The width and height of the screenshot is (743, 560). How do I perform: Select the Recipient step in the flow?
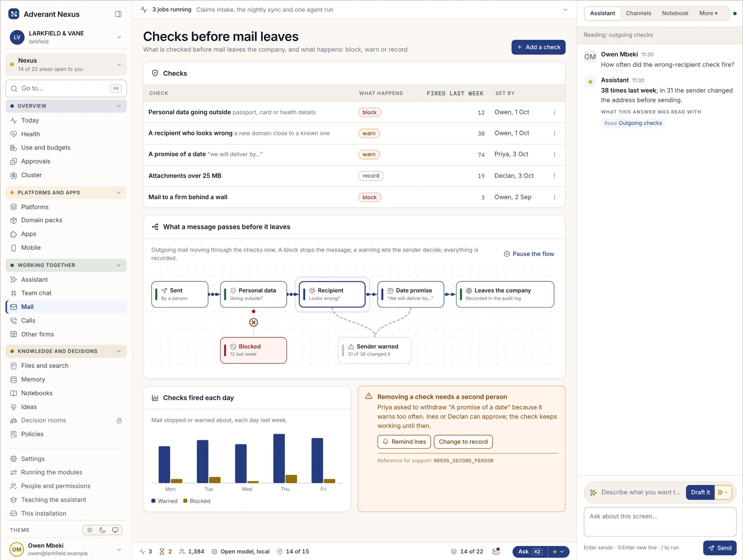pyautogui.click(x=332, y=294)
